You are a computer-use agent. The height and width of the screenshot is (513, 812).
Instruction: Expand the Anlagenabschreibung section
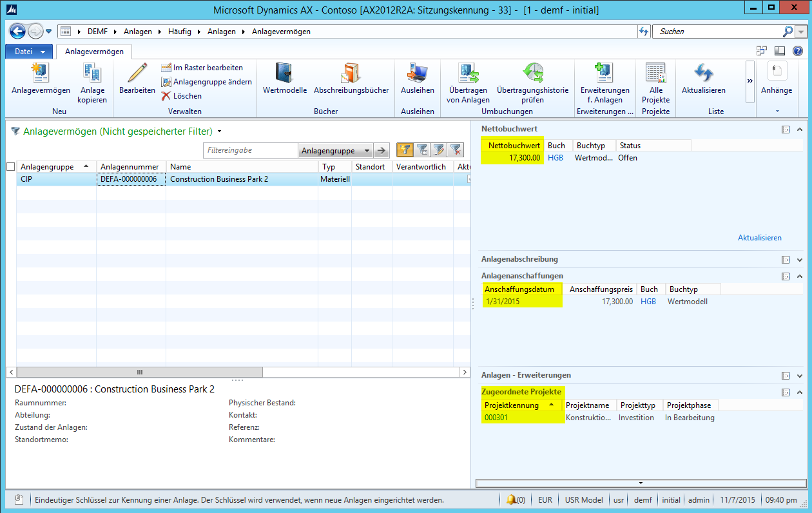pyautogui.click(x=800, y=259)
